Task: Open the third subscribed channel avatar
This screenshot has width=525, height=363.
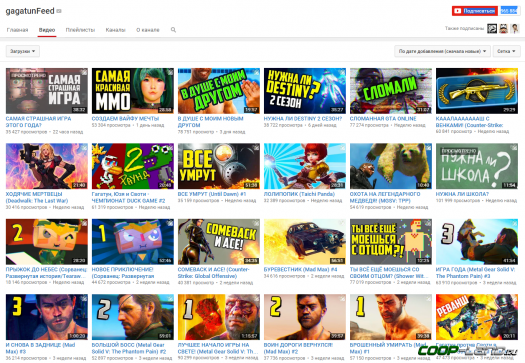Action: point(515,29)
